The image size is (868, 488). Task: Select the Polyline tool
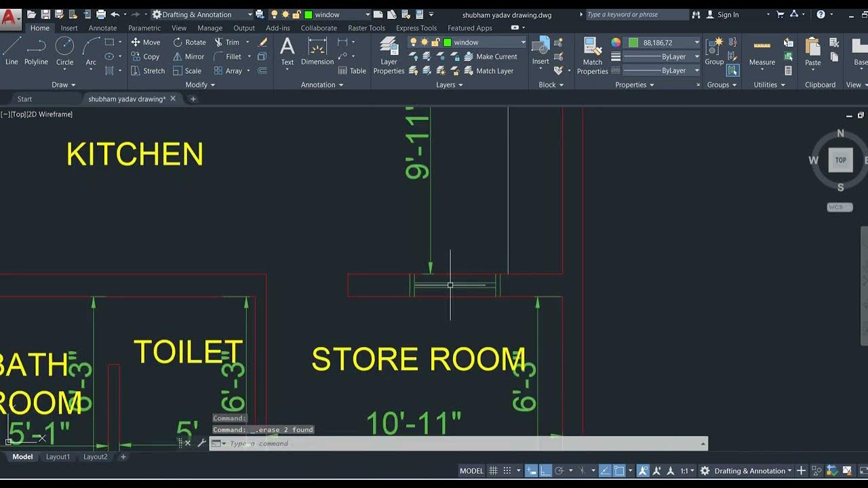[36, 52]
